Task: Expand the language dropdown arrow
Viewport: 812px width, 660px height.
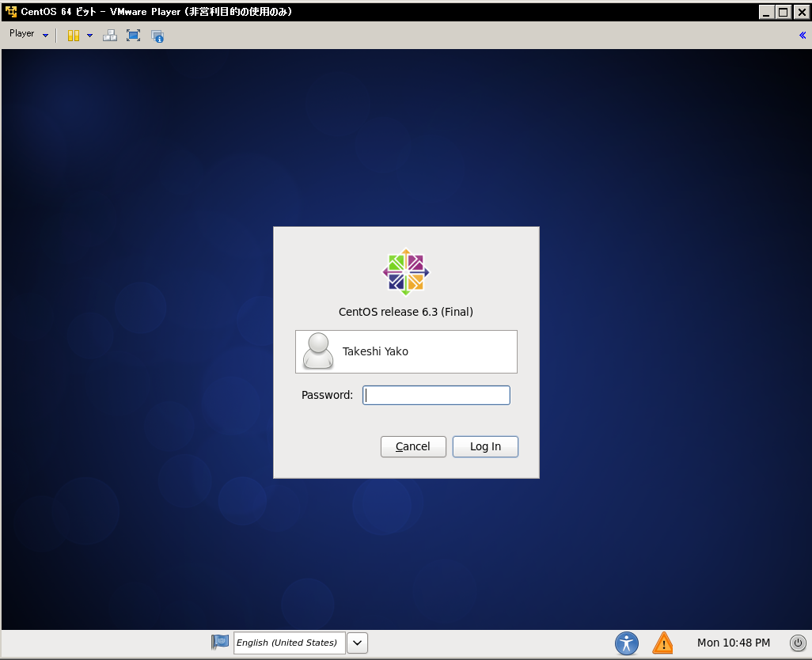Action: point(357,643)
